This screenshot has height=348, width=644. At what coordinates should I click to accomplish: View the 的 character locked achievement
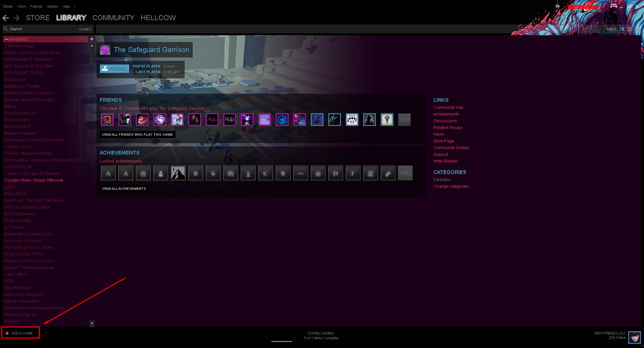231,173
